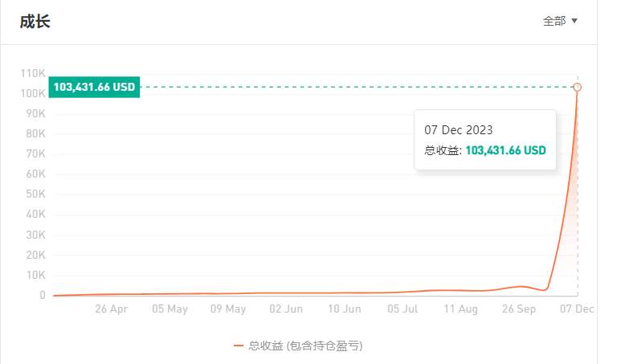617x364 pixels.
Task: Click the 07 Dec 2023 tooltip box
Action: pyautogui.click(x=484, y=140)
